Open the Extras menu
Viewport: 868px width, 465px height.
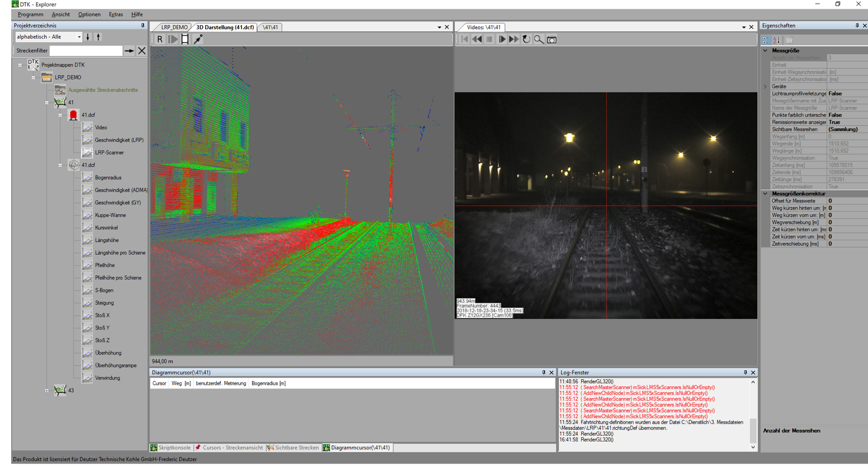click(116, 14)
